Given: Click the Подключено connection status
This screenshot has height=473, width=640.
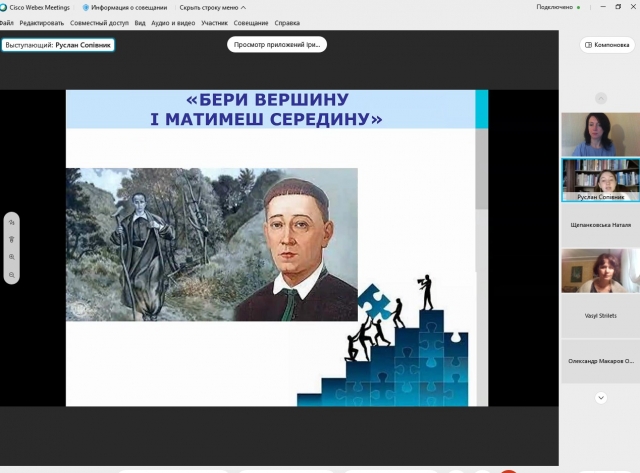Looking at the screenshot, I should click(558, 7).
